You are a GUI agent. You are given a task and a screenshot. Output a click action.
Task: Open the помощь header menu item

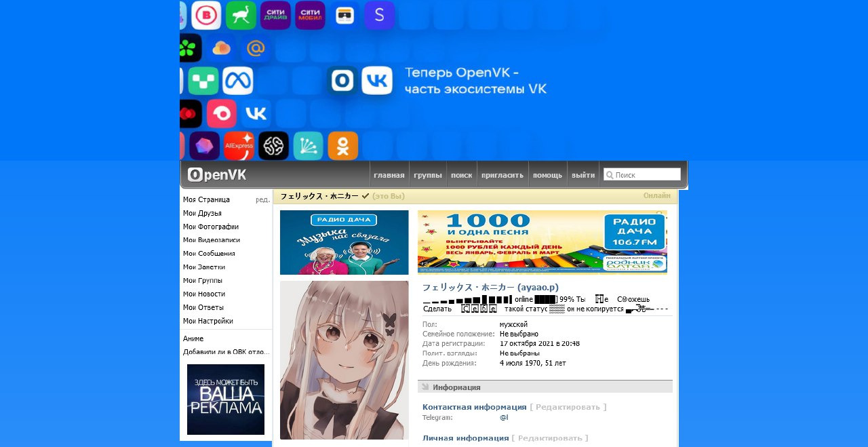(x=547, y=175)
